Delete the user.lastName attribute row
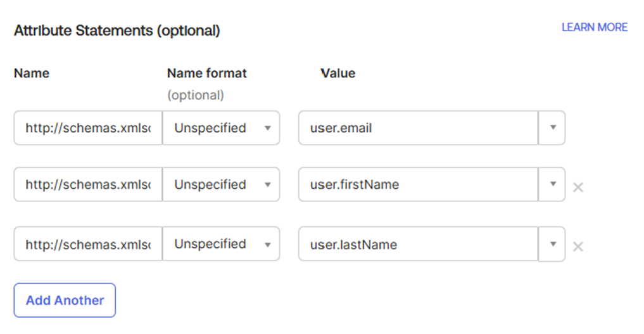Viewport: 644px width, 334px height. (x=578, y=247)
